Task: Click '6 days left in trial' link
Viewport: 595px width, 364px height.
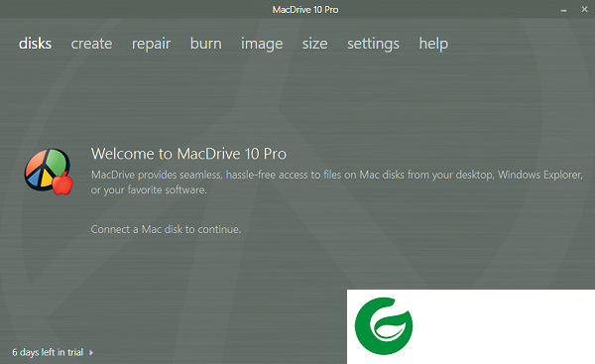Action: click(x=48, y=352)
